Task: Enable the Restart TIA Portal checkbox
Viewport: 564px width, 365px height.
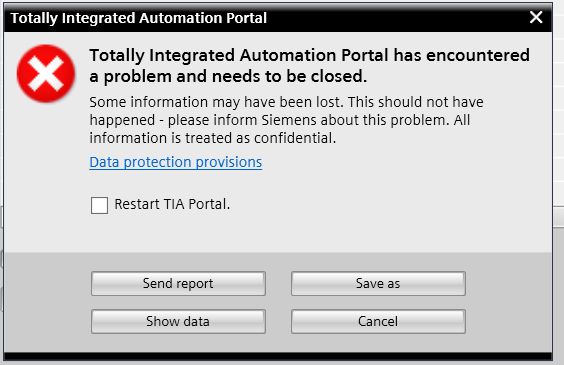Action: 99,205
